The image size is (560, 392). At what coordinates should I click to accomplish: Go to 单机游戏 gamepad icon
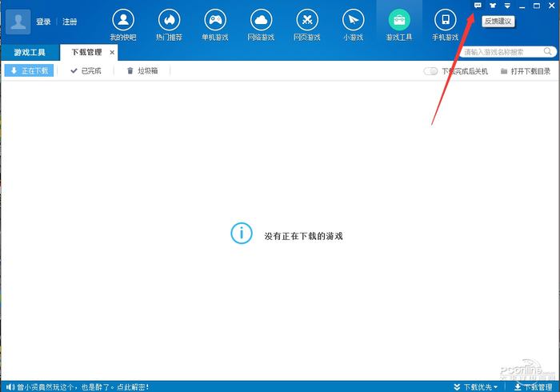click(215, 20)
